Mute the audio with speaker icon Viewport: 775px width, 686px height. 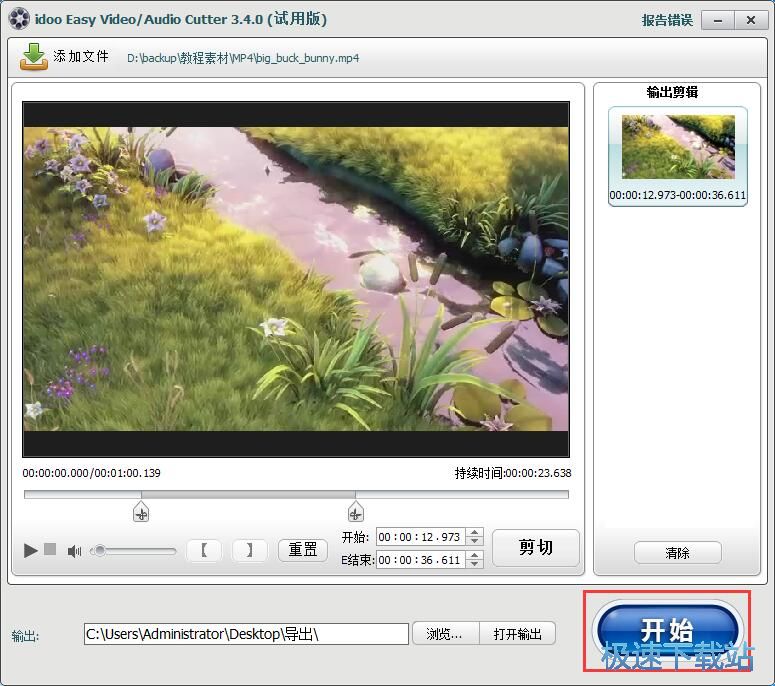tap(75, 551)
